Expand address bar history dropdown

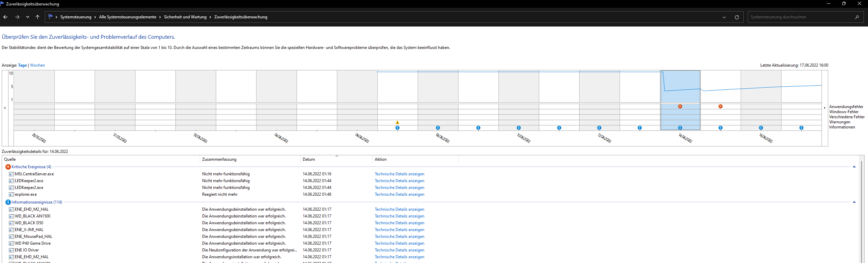coord(724,17)
